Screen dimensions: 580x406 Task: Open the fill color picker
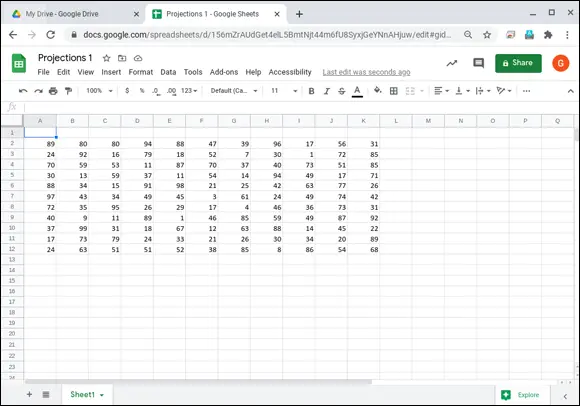pyautogui.click(x=377, y=90)
